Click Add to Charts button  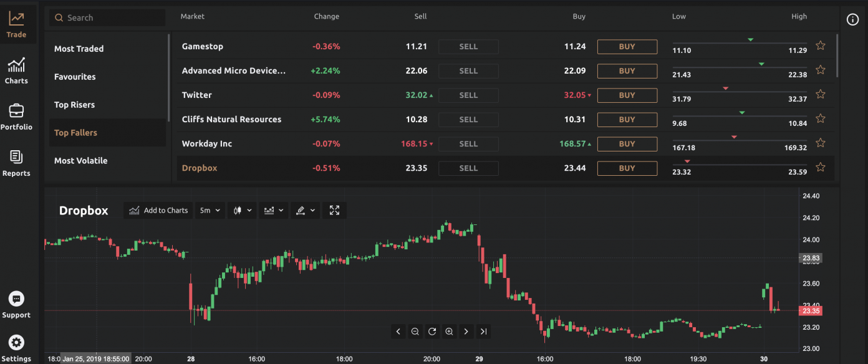[x=158, y=211]
